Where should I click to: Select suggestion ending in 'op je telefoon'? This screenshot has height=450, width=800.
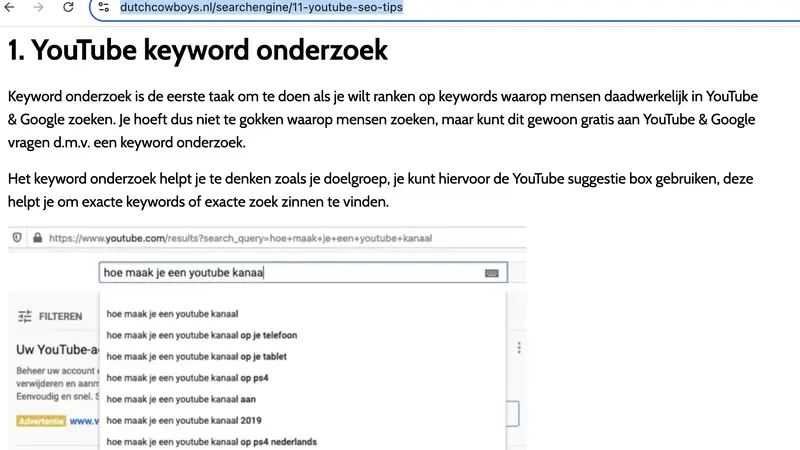[x=202, y=335]
